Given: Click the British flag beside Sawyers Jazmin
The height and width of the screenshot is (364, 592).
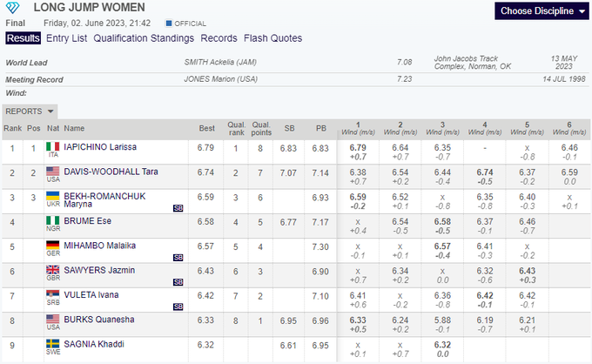Looking at the screenshot, I should [52, 270].
